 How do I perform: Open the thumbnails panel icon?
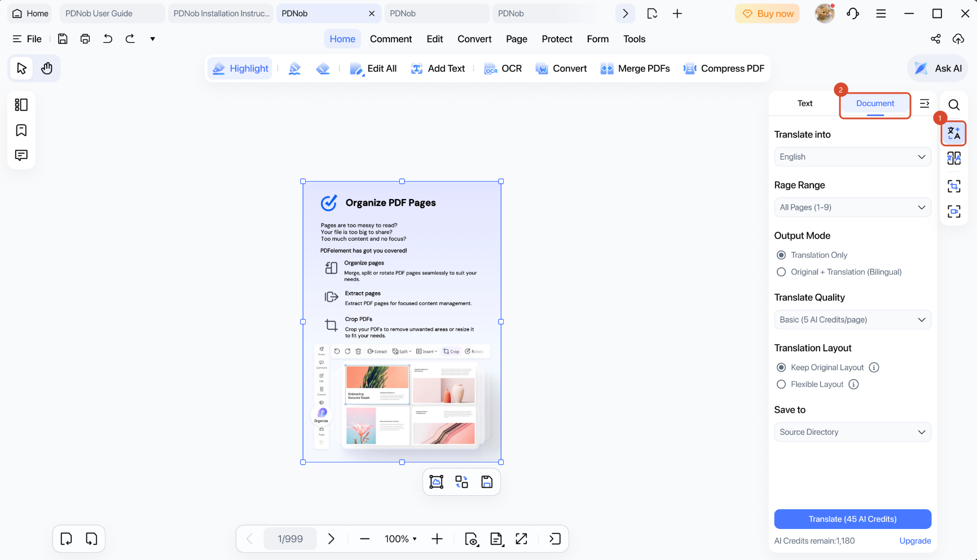pos(21,105)
